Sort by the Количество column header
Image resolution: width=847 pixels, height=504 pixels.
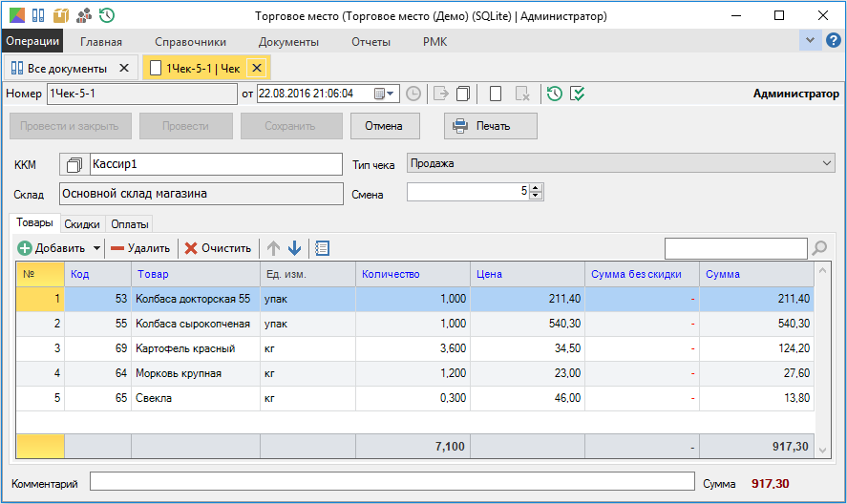[413, 274]
